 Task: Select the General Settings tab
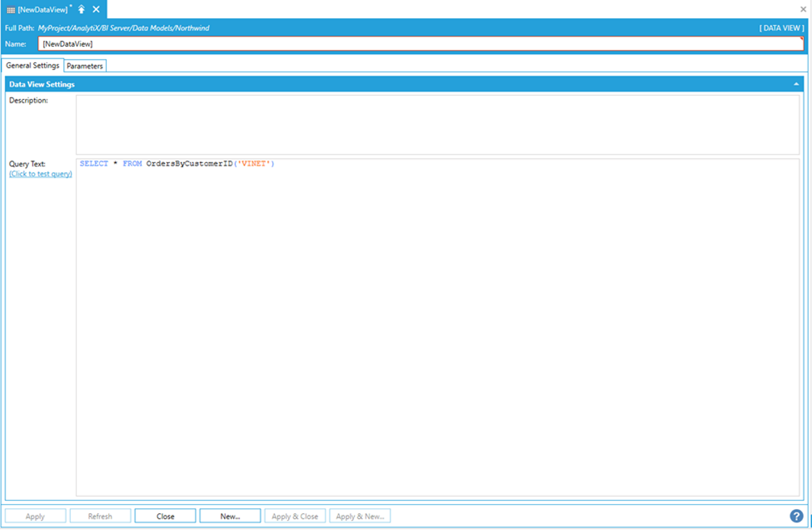33,65
